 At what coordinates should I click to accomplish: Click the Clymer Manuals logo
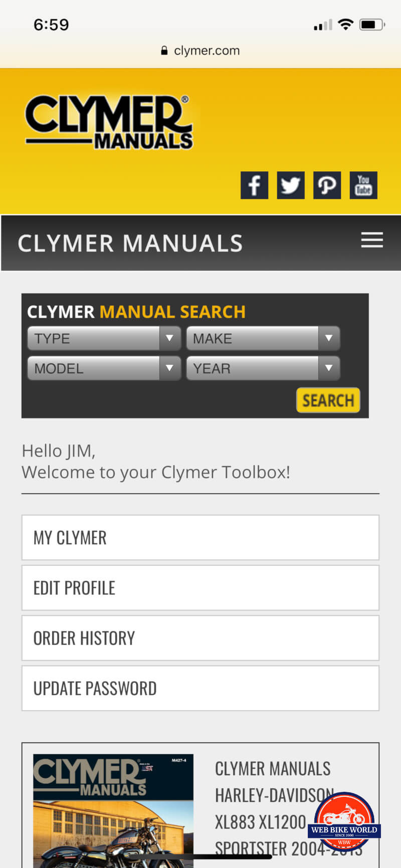(109, 123)
